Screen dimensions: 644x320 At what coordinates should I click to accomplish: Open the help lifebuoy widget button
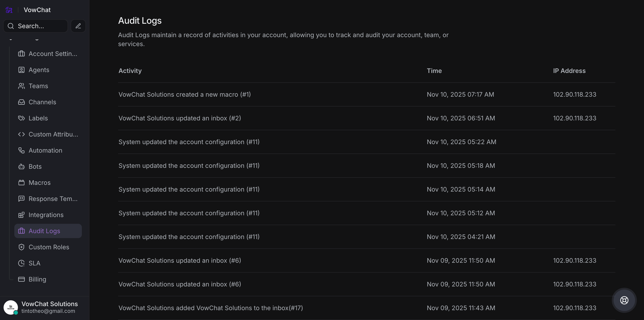624,300
